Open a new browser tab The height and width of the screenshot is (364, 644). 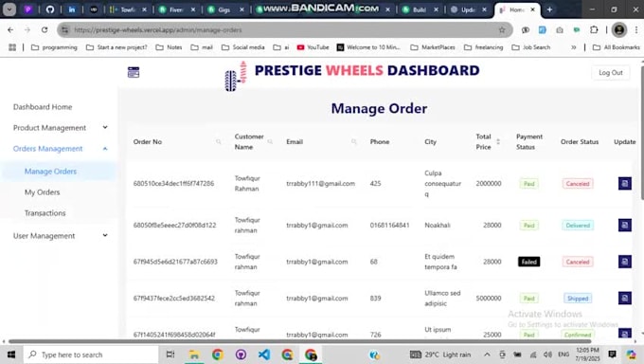coord(549,9)
